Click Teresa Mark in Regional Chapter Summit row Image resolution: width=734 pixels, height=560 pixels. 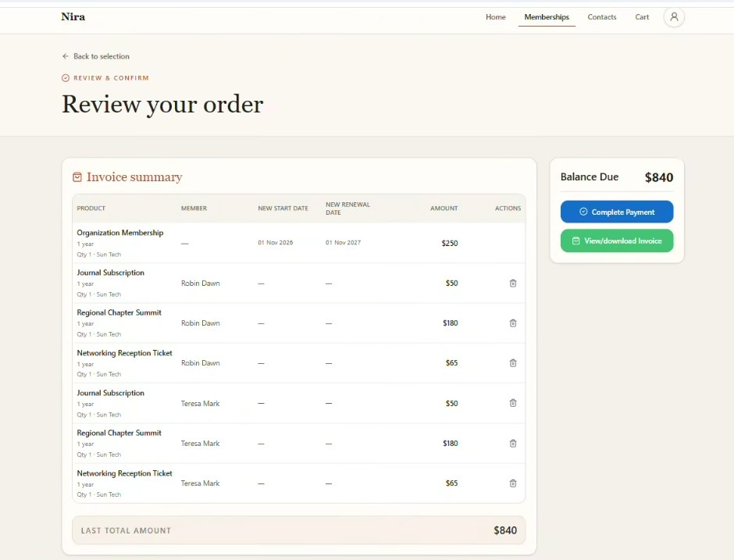point(201,444)
